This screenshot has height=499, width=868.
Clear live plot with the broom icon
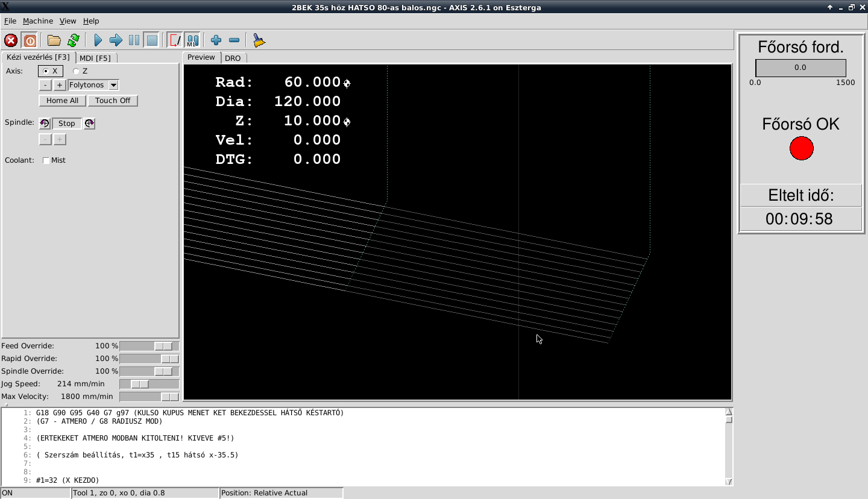click(x=259, y=40)
